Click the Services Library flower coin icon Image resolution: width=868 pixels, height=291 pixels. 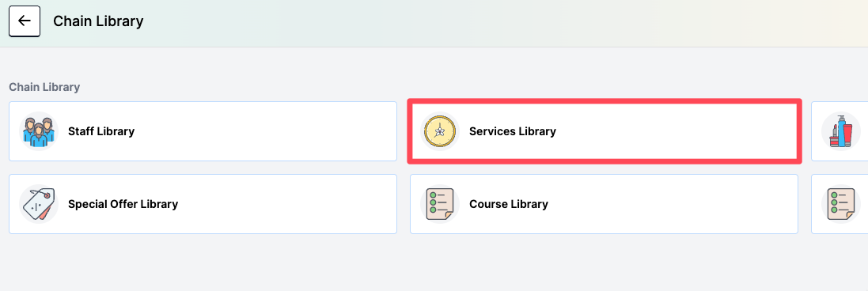(x=439, y=132)
